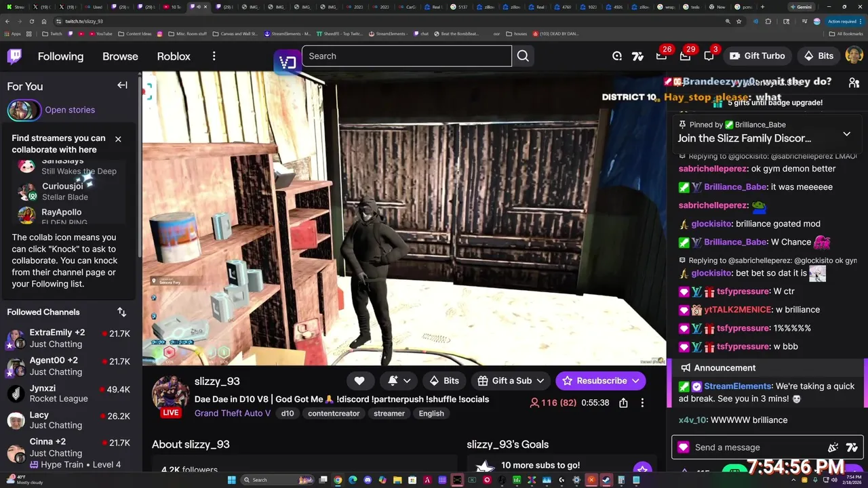Go to the Twitch home logo

(x=14, y=56)
